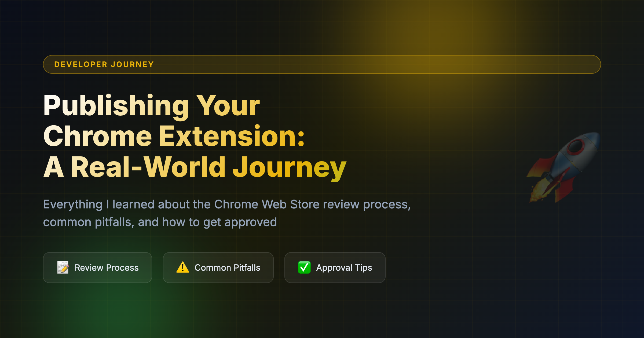Click the word Journey in headline
Screen dimensions: 644x338
pos(289,167)
